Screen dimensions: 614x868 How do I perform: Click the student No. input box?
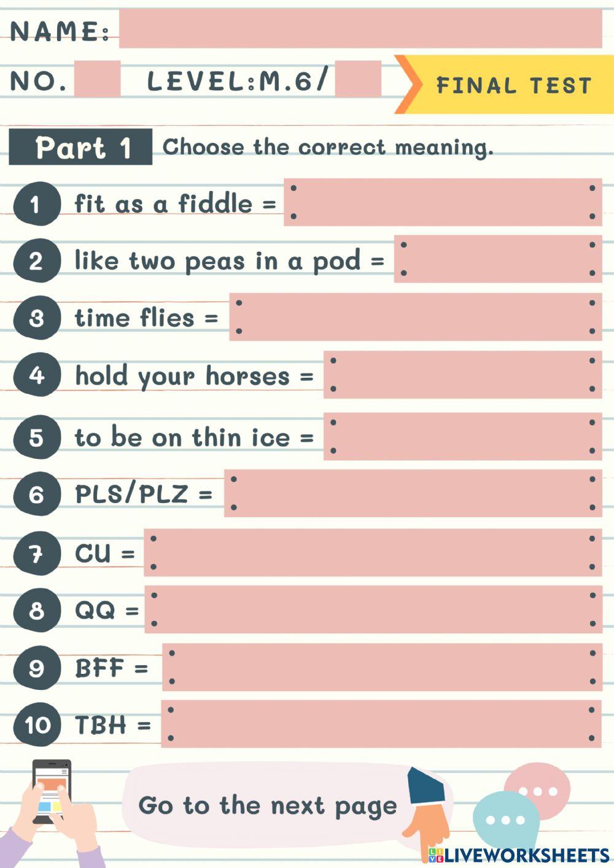click(x=97, y=79)
